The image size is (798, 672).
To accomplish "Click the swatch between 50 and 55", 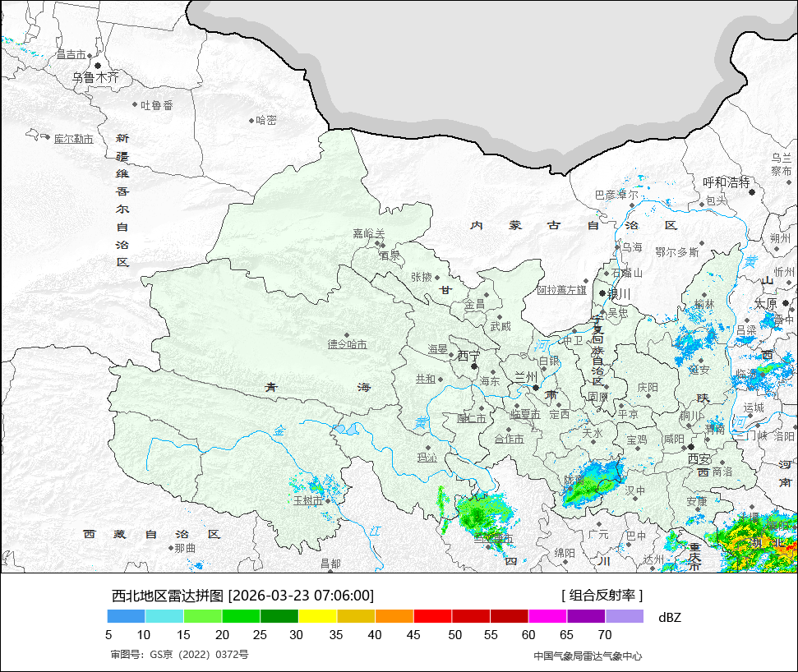I will coord(471,616).
